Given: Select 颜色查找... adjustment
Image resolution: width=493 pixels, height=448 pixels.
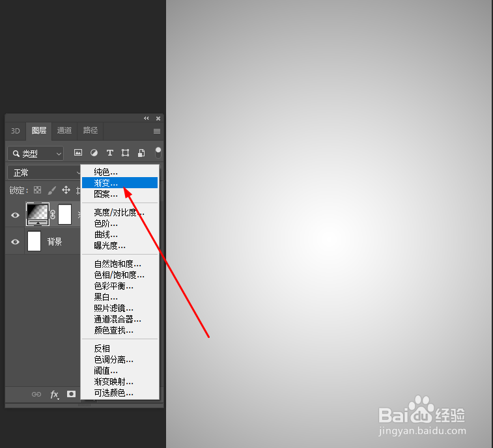Looking at the screenshot, I should (x=120, y=330).
